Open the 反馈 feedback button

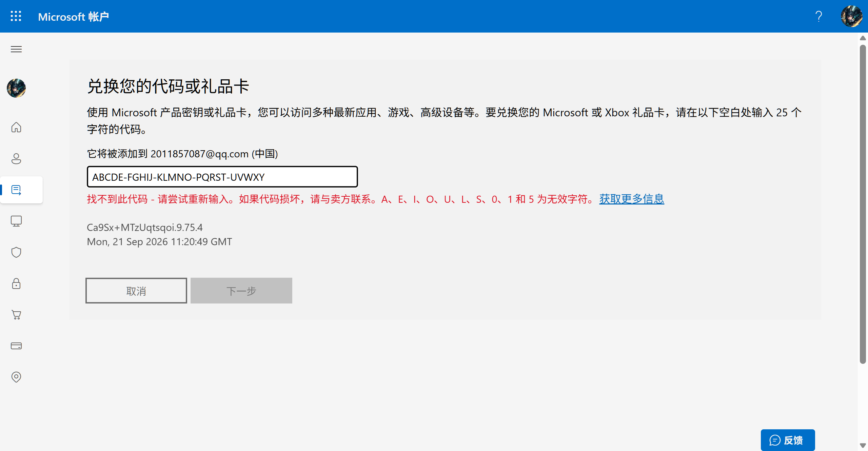click(788, 440)
